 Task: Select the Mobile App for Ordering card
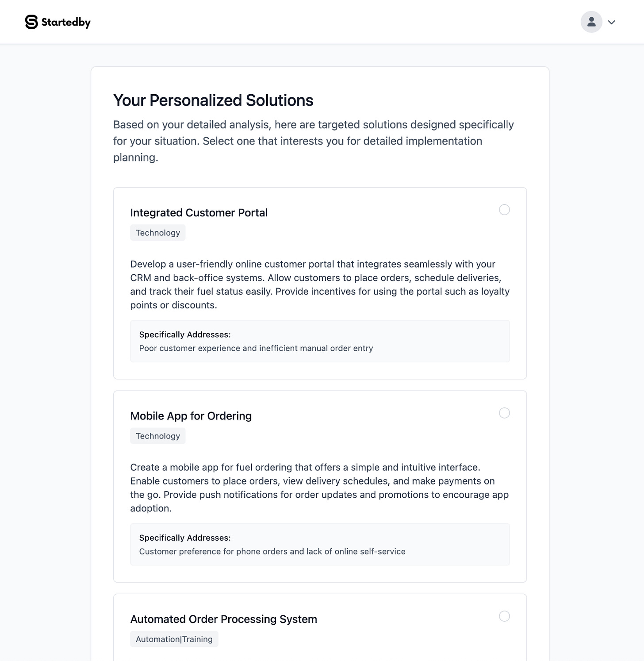coord(320,487)
